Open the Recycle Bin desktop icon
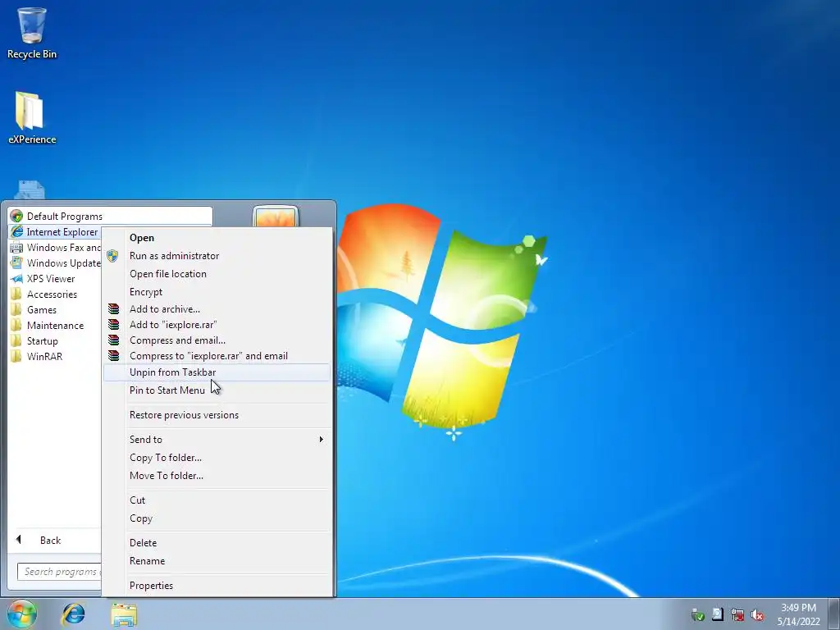Image resolution: width=840 pixels, height=630 pixels. [32, 33]
